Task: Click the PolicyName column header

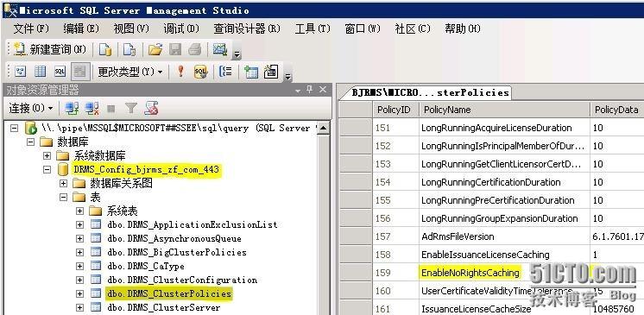Action: coord(504,110)
